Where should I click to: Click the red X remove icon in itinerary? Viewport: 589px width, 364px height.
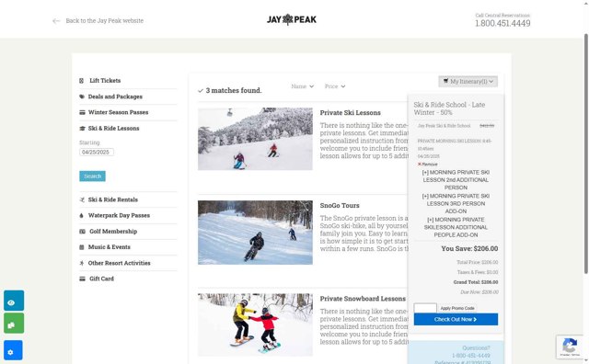[420, 165]
